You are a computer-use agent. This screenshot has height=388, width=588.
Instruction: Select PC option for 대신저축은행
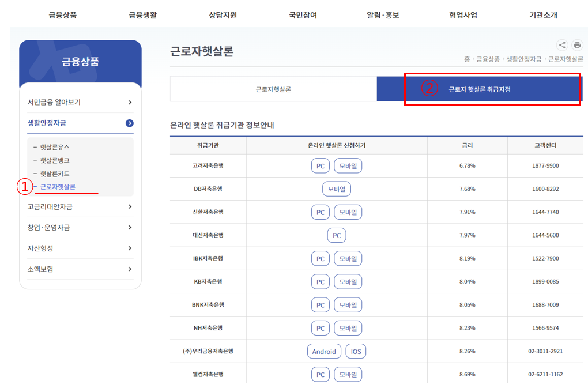[336, 235]
